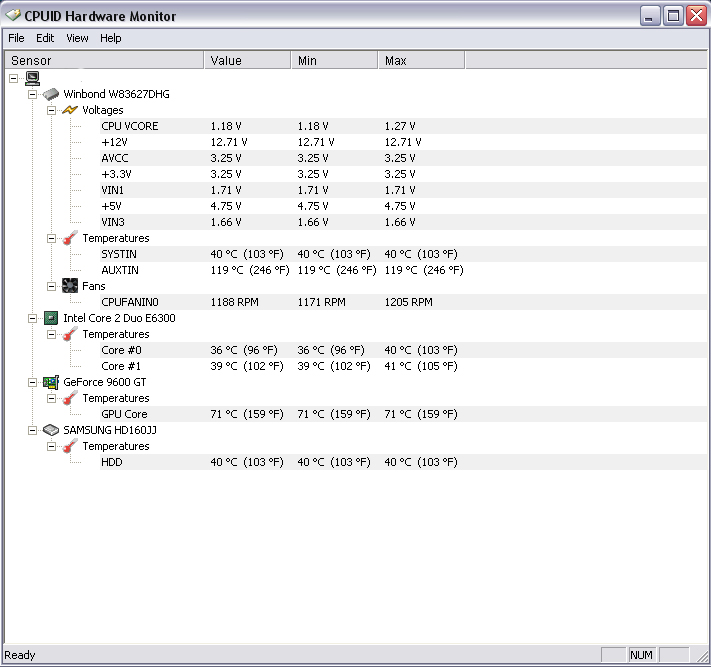Collapse the GeForce 9600 GT node
711x667 pixels.
point(33,382)
